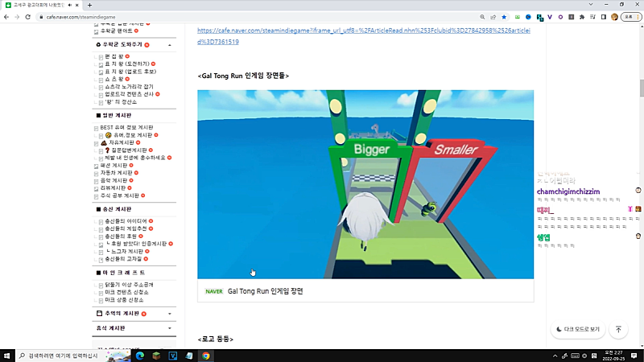
Task: Open the 마크 컨텐츠 신청소 board
Action: click(x=126, y=292)
